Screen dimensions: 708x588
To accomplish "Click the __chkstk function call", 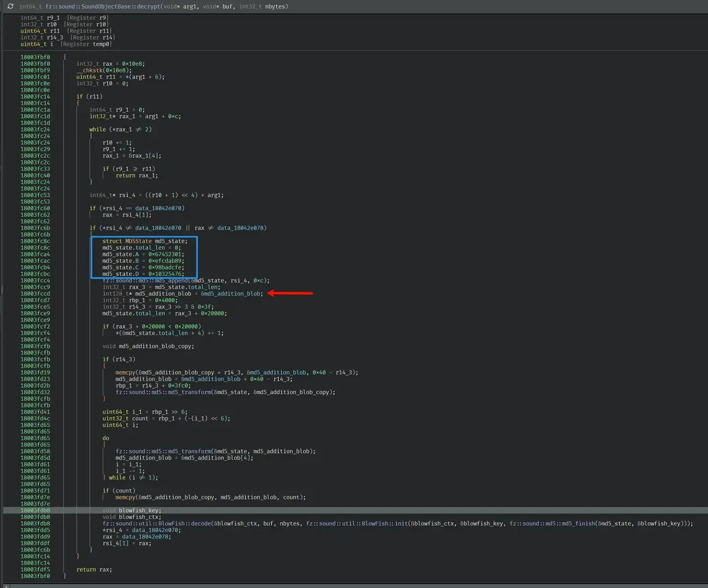I will pyautogui.click(x=89, y=70).
